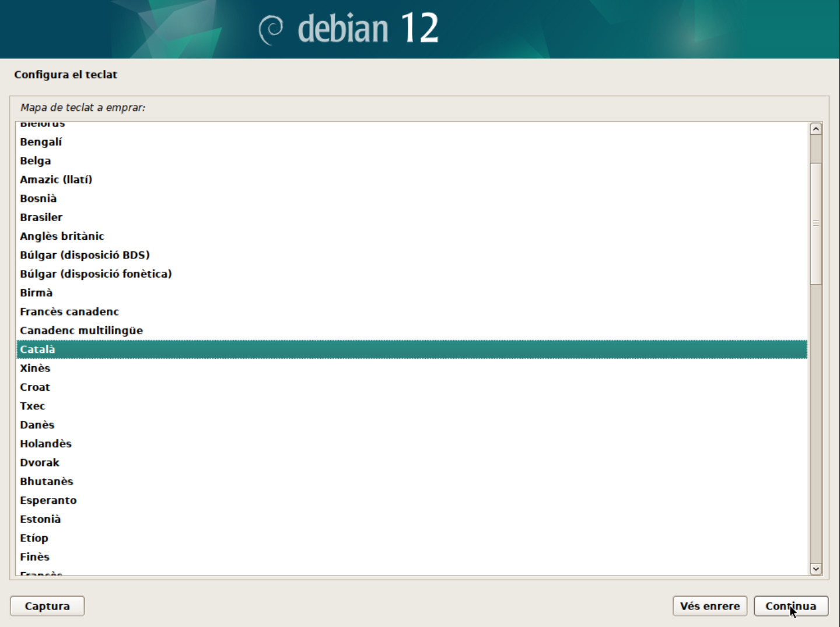Click the keyboard list scrollbar thumb
The width and height of the screenshot is (840, 627).
(816, 223)
